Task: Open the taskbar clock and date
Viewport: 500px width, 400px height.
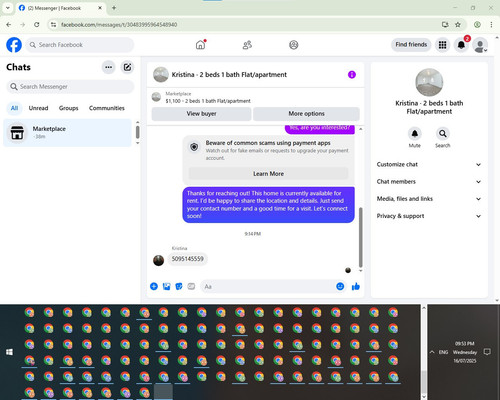Action: pyautogui.click(x=465, y=352)
